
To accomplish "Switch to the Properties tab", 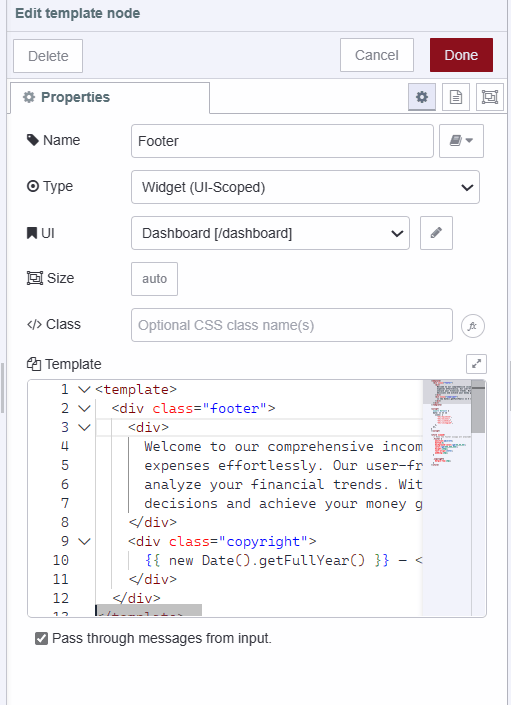I will 109,97.
